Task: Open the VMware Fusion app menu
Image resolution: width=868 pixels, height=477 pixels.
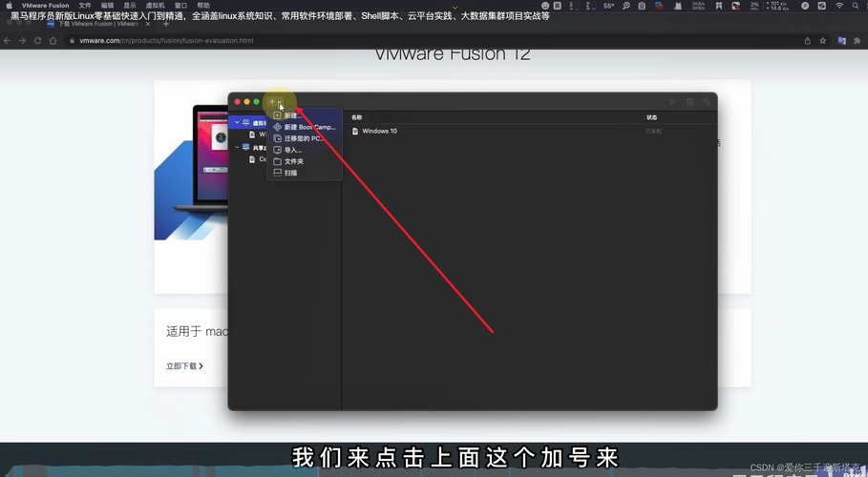Action: click(x=46, y=6)
